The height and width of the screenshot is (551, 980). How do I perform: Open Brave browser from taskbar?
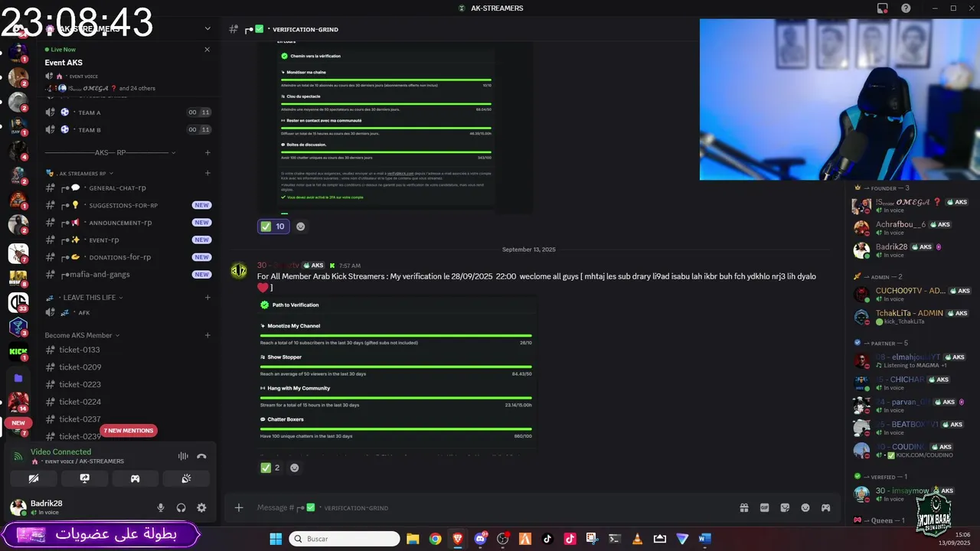point(457,539)
